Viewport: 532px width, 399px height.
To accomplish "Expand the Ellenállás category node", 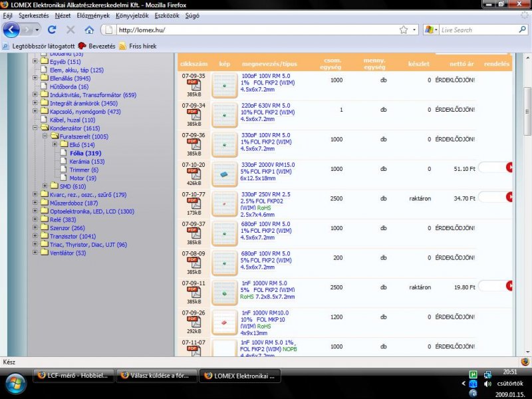I will 35,78.
